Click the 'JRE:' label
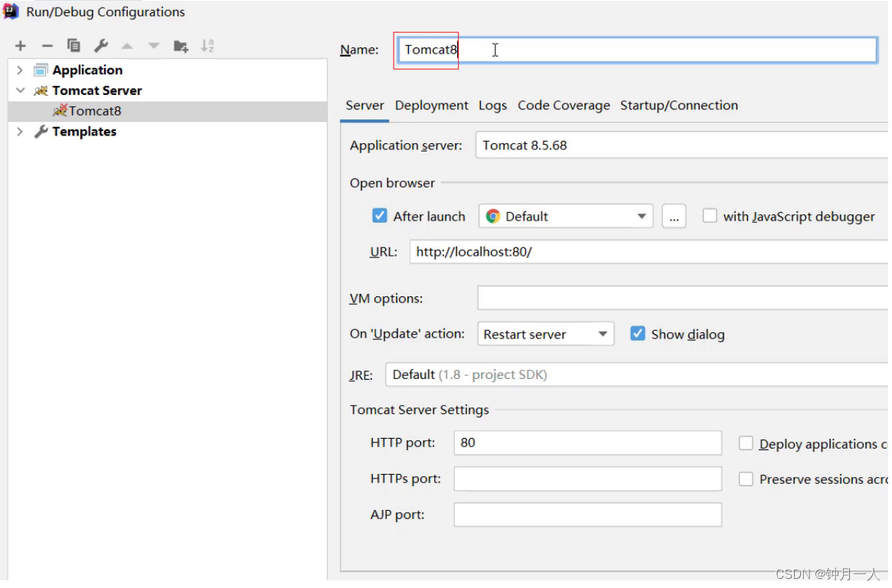The height and width of the screenshot is (588, 892). click(361, 376)
